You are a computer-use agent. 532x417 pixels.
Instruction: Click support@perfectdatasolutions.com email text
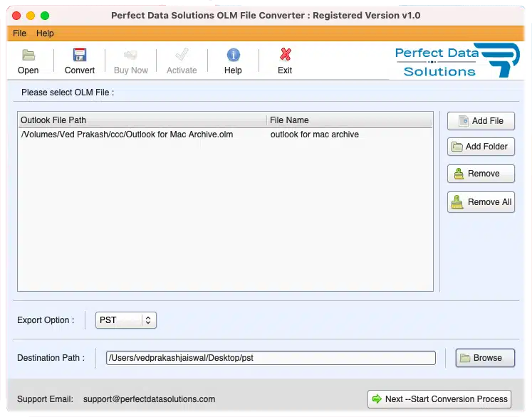[150, 399]
